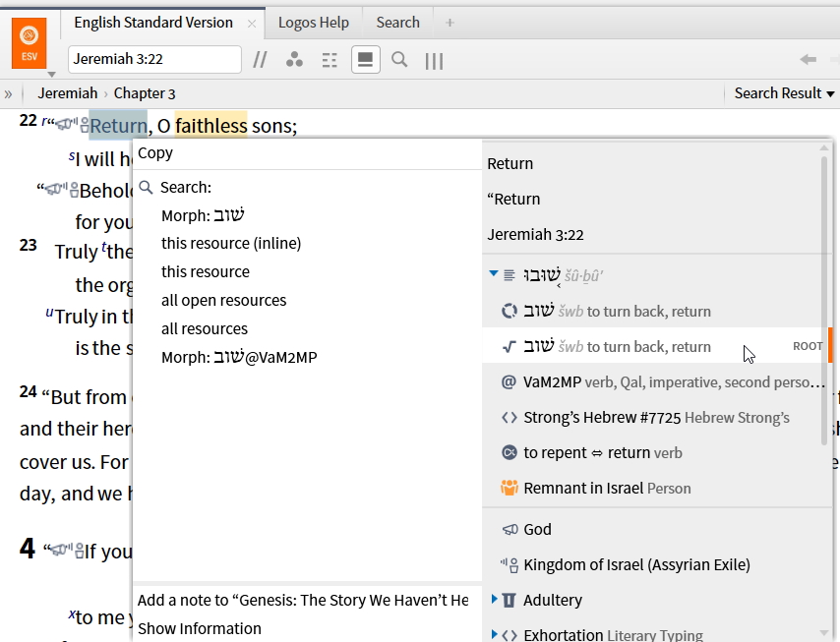Click the manuscript lines icon beside שׁוּבוּ
Viewport: 840px width, 642px height.
click(x=509, y=275)
